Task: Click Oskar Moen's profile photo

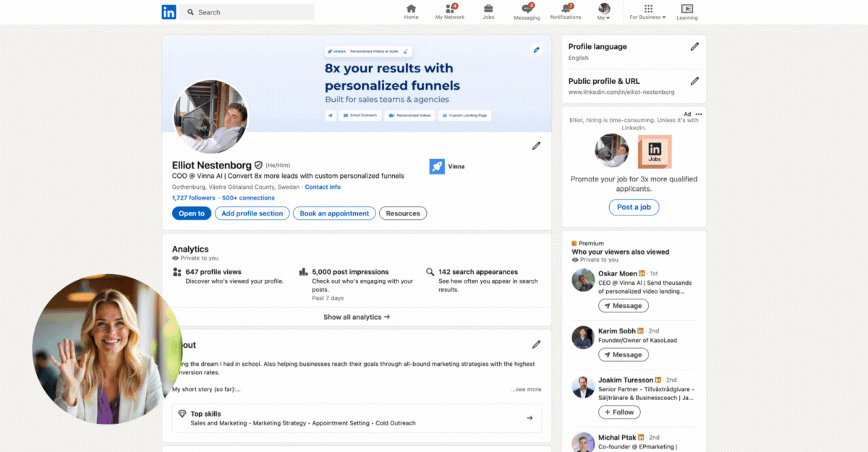Action: point(583,280)
